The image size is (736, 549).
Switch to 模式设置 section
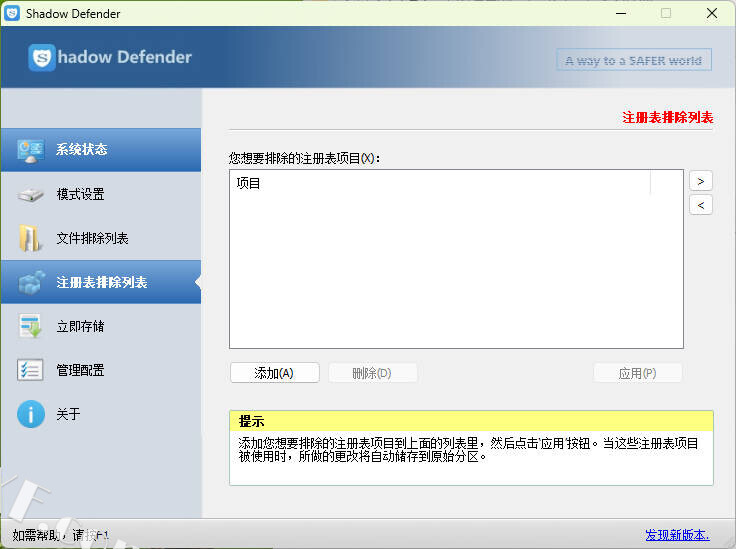[x=101, y=194]
